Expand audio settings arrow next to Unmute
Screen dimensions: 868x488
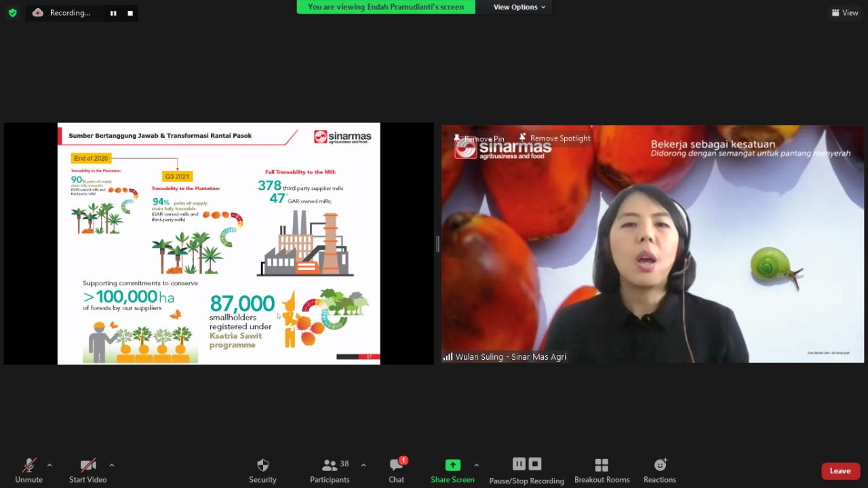point(49,466)
